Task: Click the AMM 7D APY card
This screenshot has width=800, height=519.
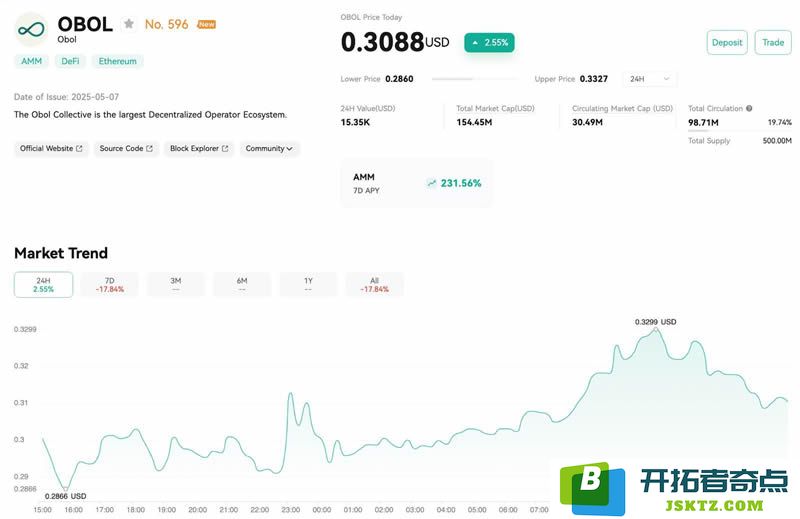Action: [x=416, y=183]
